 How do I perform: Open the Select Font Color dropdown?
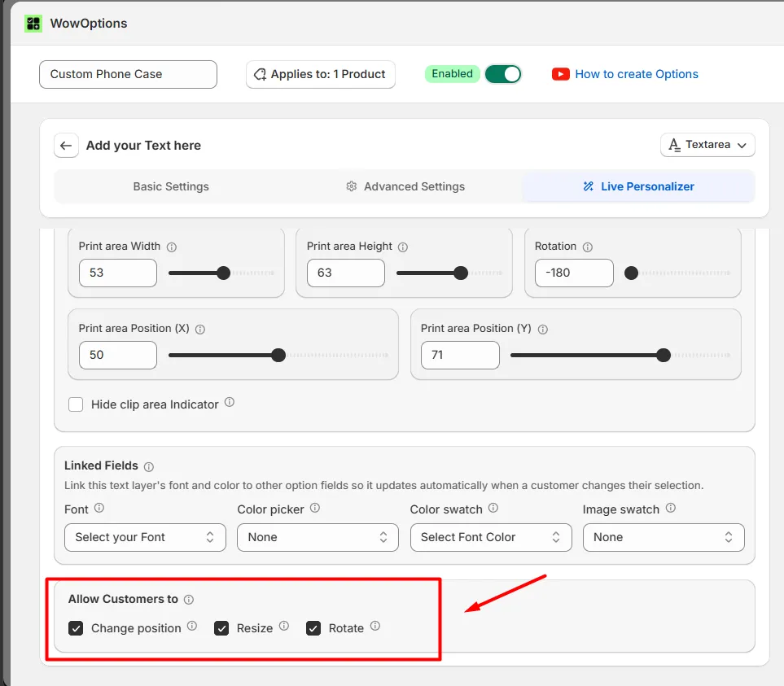(x=491, y=537)
